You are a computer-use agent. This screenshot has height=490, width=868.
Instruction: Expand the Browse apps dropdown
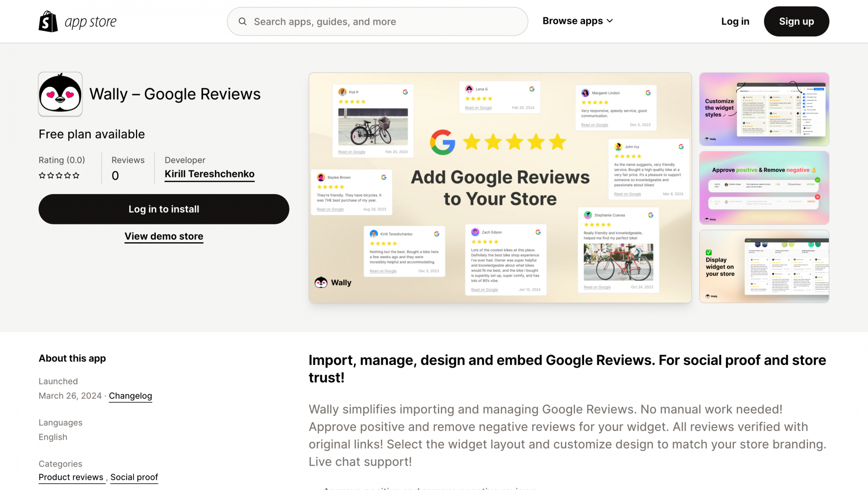pos(578,21)
